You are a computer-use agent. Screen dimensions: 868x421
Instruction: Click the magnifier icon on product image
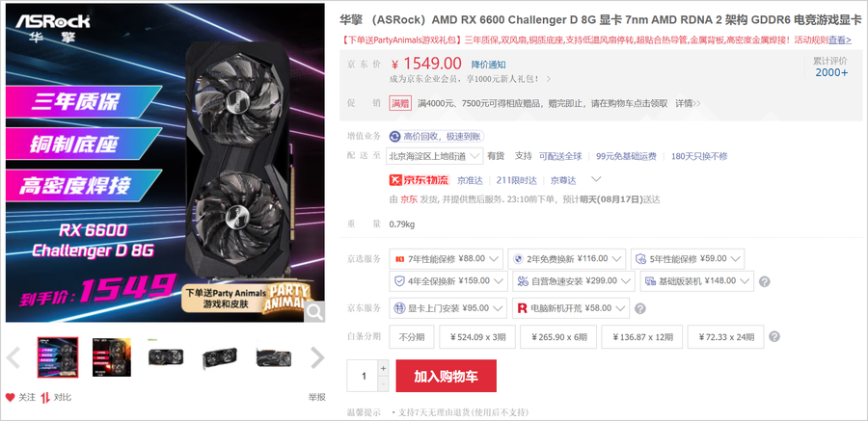tap(314, 312)
